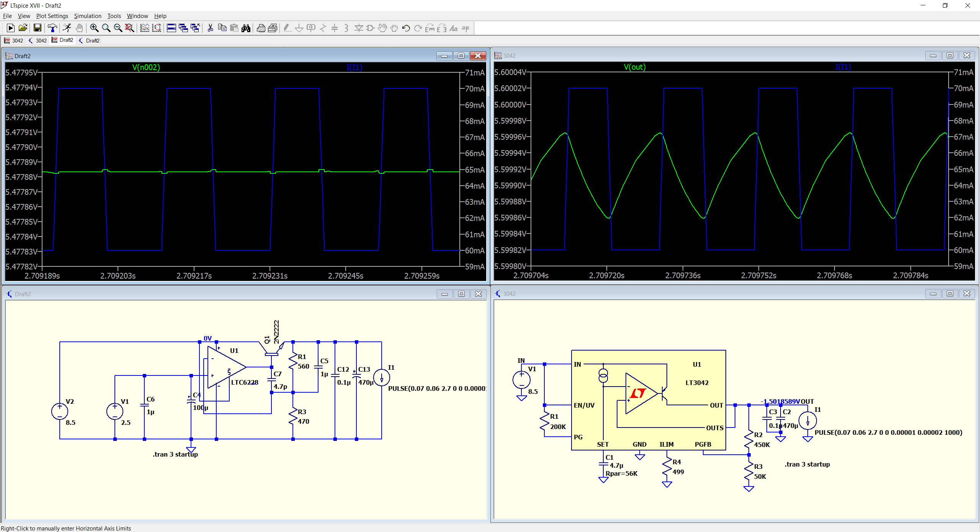Screen dimensions: 980x532
Task: Click the I(I1) trace label in Draft2 plot
Action: click(354, 67)
